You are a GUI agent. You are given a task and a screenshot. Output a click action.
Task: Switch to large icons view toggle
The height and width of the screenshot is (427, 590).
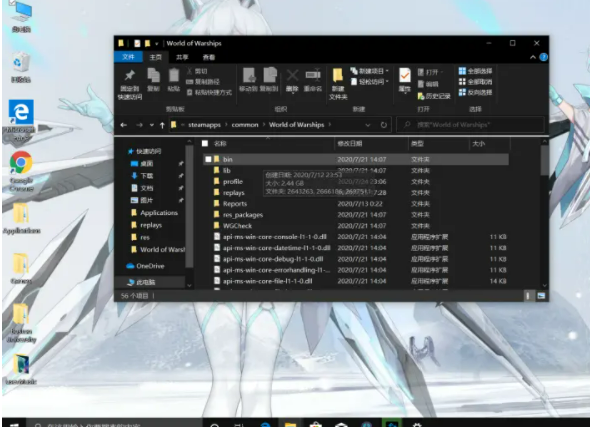tap(541, 296)
